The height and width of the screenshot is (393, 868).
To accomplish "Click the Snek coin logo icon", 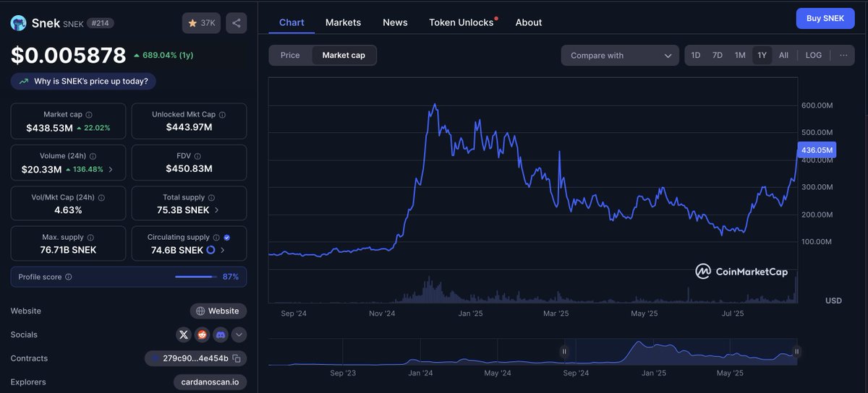I will pyautogui.click(x=18, y=23).
